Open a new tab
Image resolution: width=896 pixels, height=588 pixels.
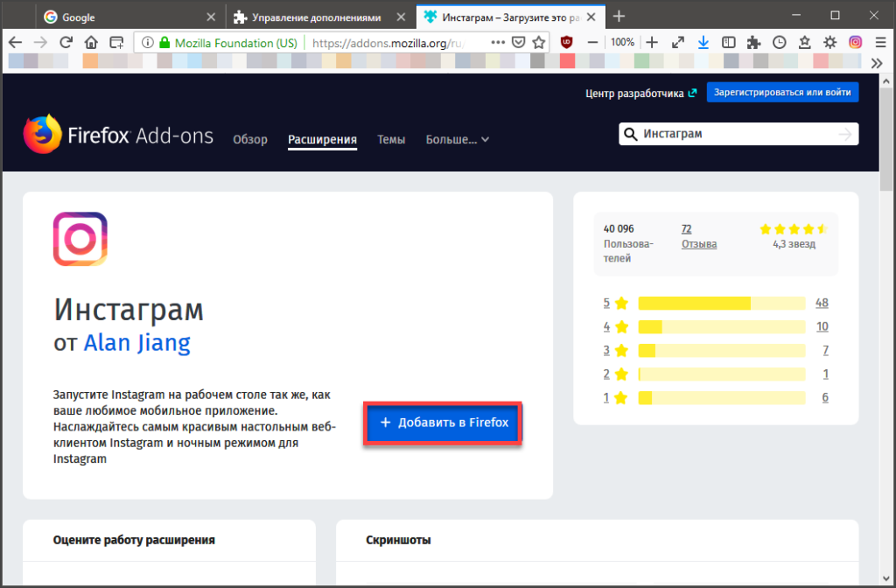619,17
